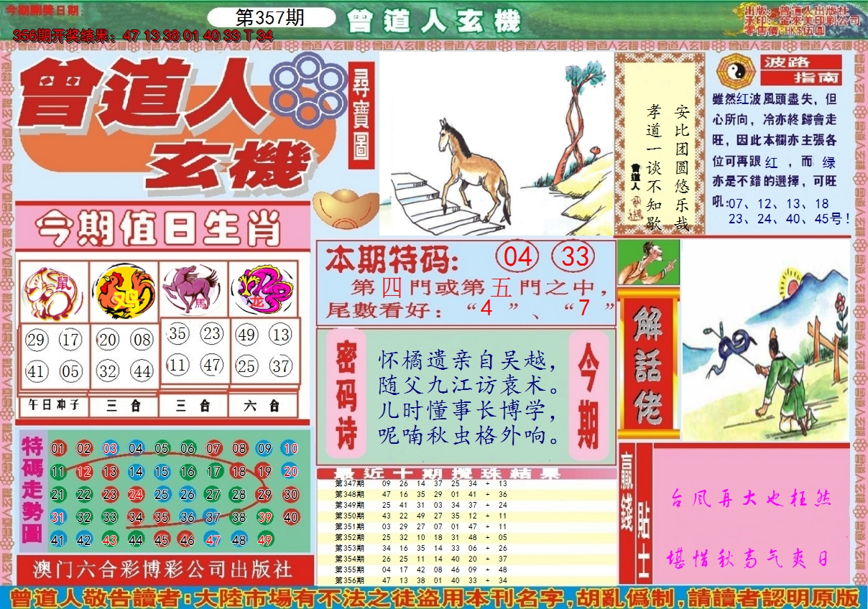Select the 第353期 results row

[x=467, y=547]
